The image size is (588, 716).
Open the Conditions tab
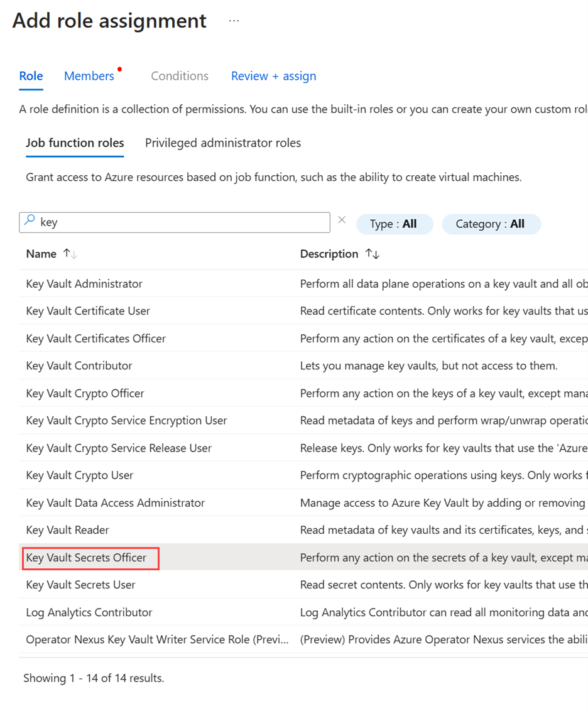coord(180,76)
